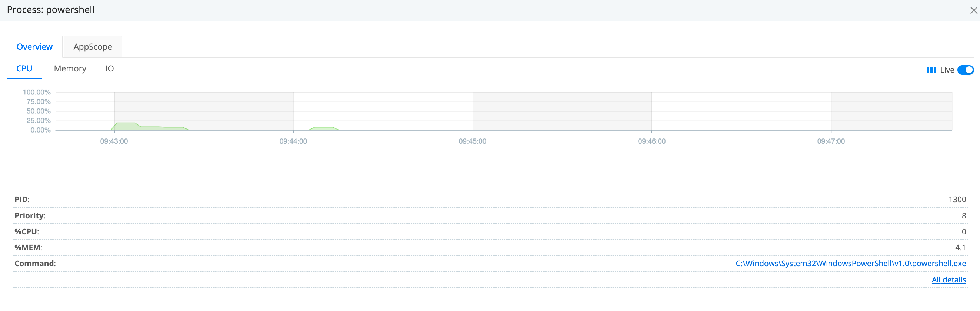Open the Memory metrics tab
Screen dimensions: 980x311
[70, 68]
